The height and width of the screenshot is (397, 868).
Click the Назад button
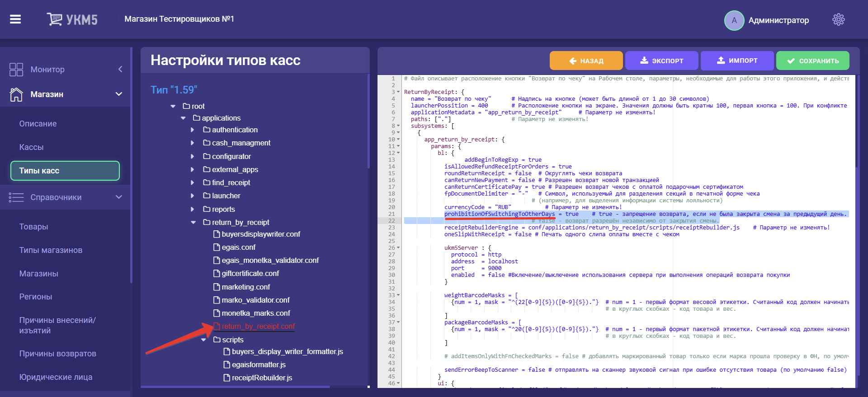pos(586,61)
